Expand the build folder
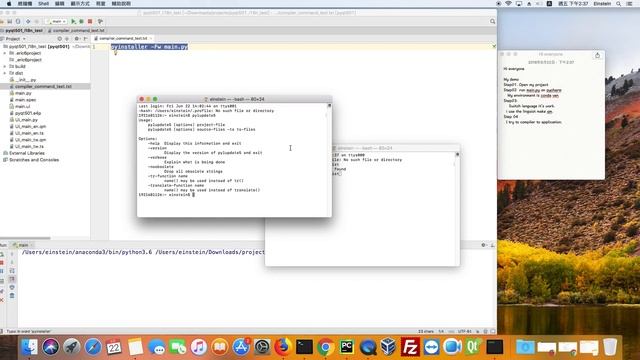 [x=5, y=66]
